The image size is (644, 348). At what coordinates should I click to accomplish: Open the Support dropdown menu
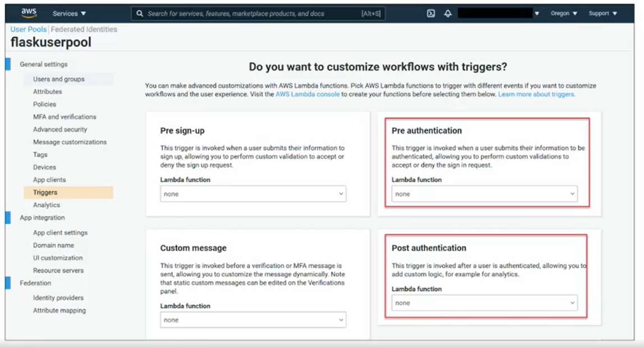[602, 13]
